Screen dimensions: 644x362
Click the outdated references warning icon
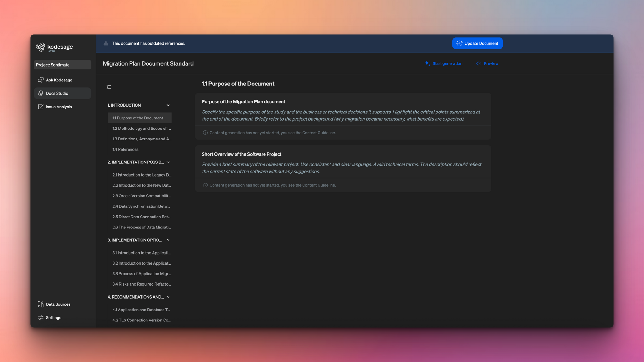106,43
